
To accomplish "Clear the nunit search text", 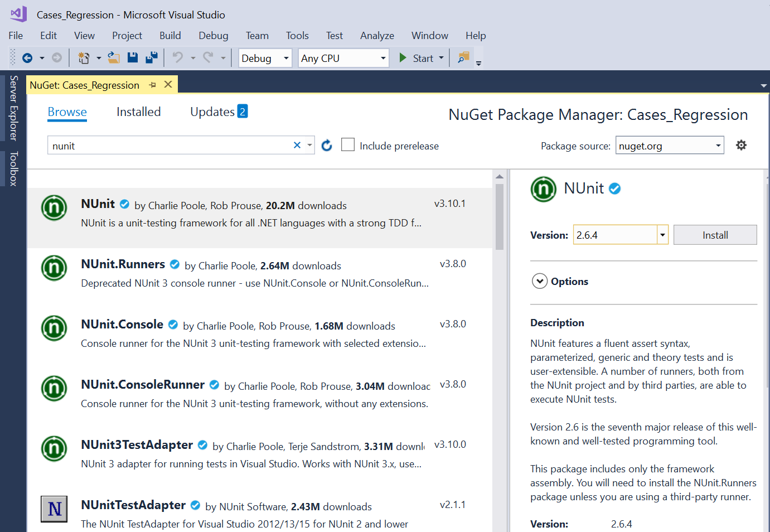I will click(297, 146).
